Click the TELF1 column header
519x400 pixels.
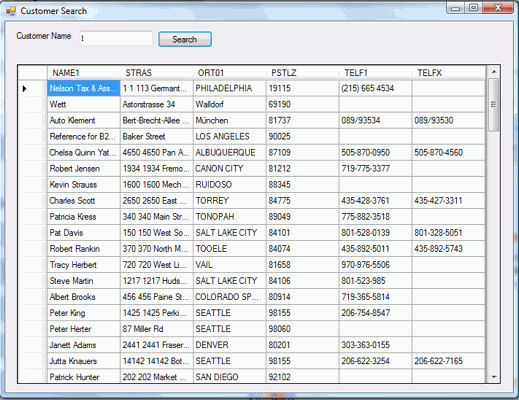tap(376, 73)
